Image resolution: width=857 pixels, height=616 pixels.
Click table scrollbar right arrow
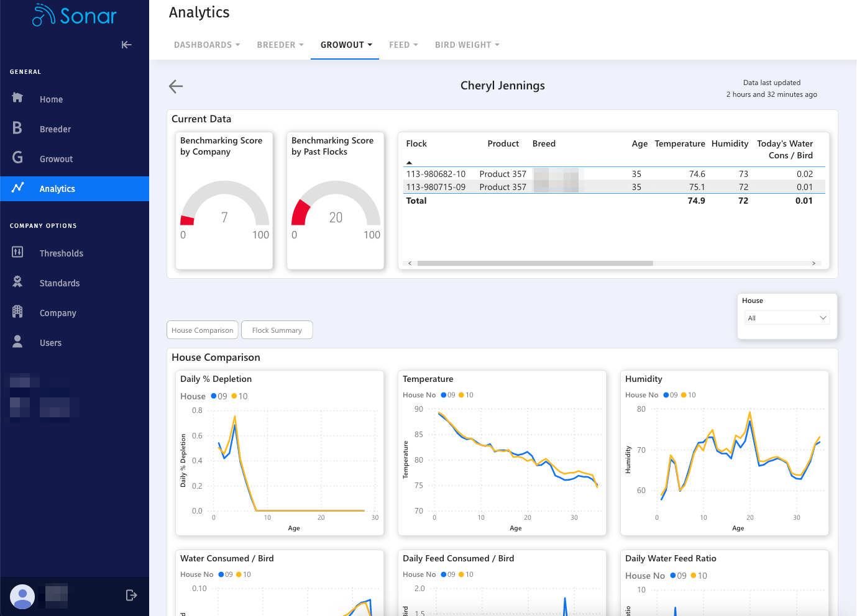point(814,263)
